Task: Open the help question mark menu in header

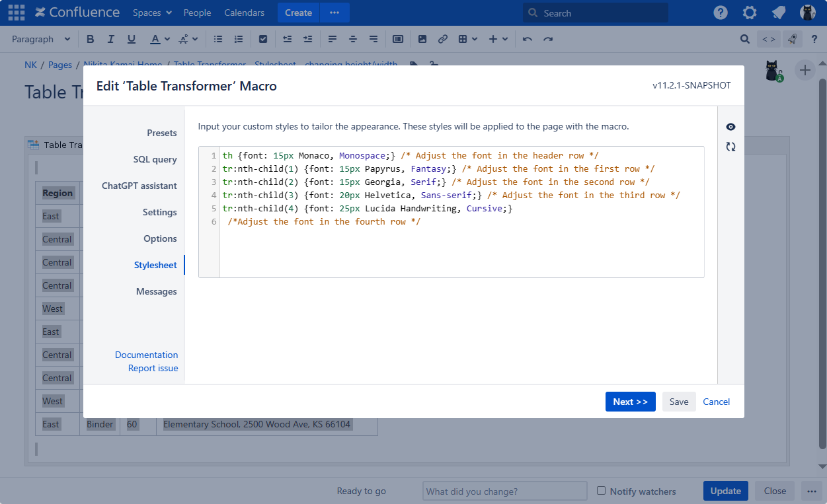Action: coord(721,13)
